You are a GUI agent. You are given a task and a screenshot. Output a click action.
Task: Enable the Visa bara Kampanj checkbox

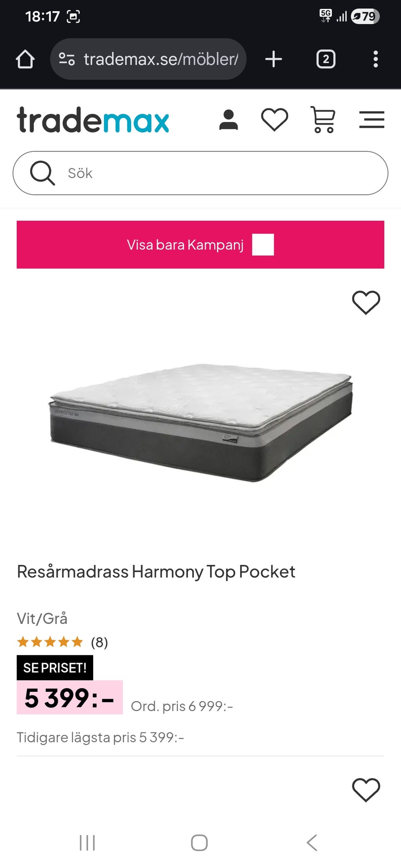263,245
